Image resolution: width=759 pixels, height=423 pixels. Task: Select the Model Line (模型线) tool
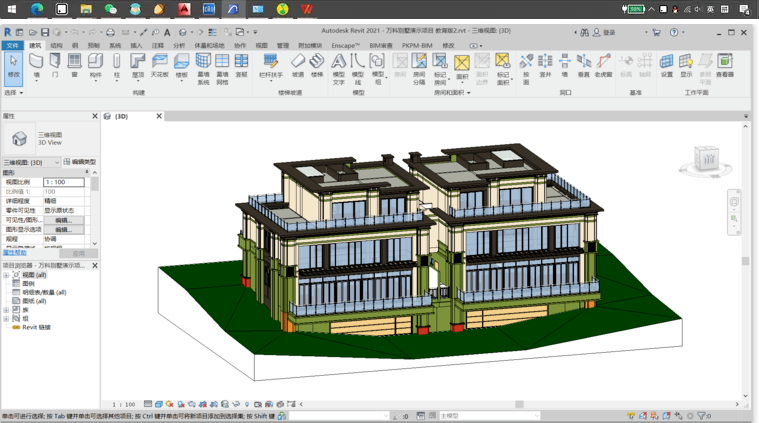point(358,68)
